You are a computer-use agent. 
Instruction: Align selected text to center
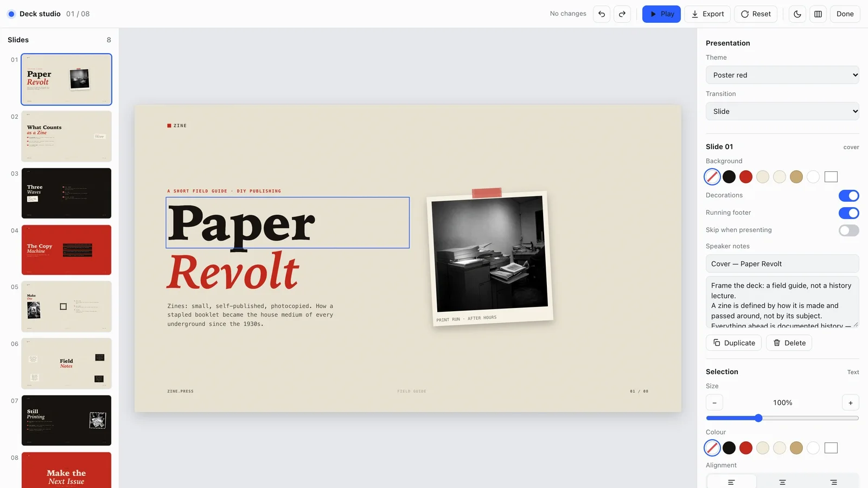point(782,482)
